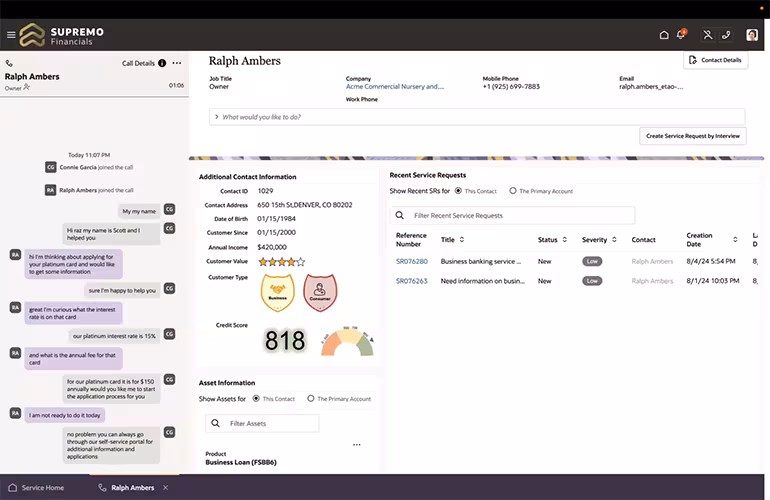
Task: Click the call timer 01:06
Action: click(x=176, y=85)
